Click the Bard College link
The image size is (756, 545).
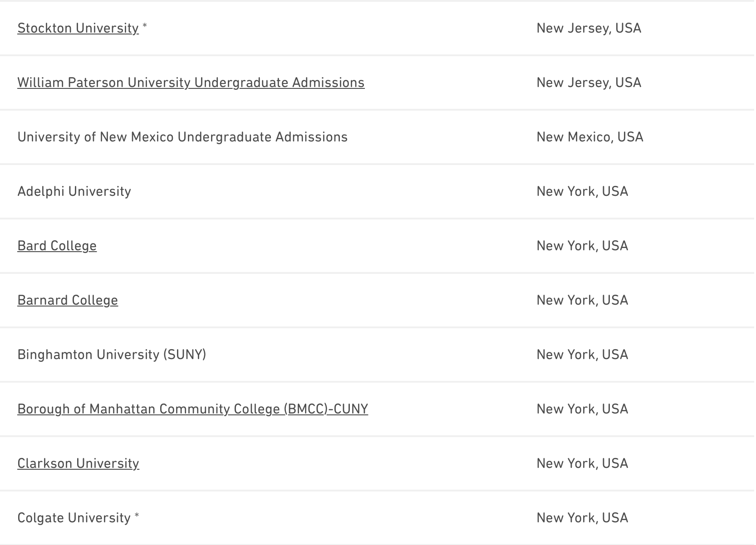click(57, 246)
